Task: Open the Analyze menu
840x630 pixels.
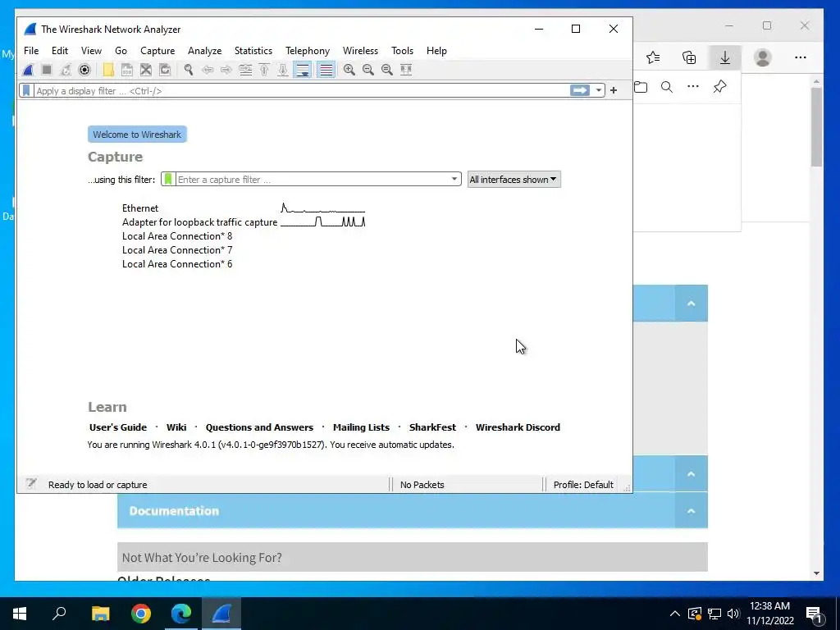Action: click(204, 50)
